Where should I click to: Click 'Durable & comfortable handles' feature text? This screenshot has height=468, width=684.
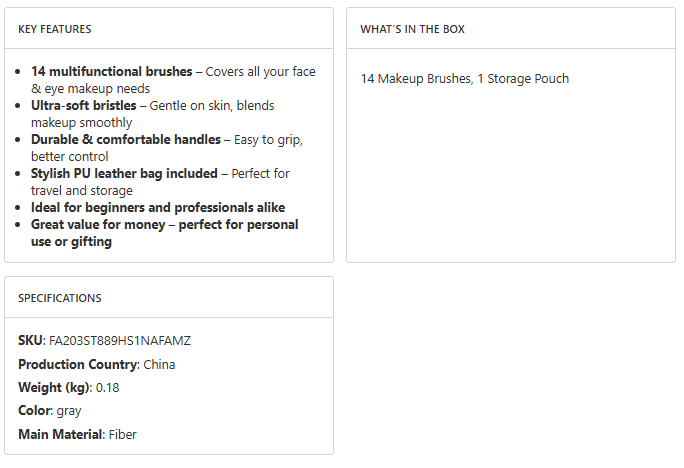click(x=125, y=140)
